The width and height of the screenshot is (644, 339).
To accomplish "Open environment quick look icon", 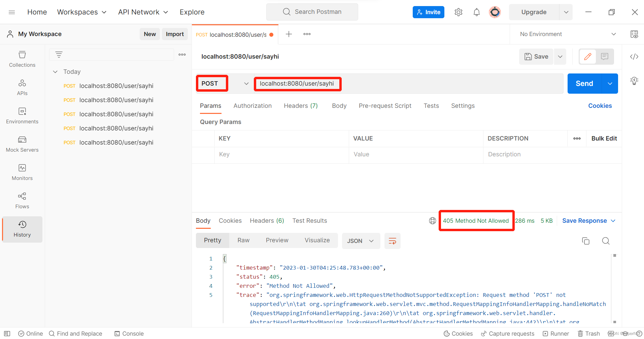I will [634, 34].
